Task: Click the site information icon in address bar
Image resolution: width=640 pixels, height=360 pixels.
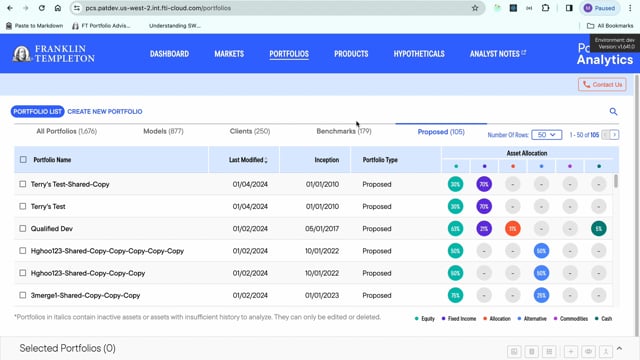Action: (77, 8)
